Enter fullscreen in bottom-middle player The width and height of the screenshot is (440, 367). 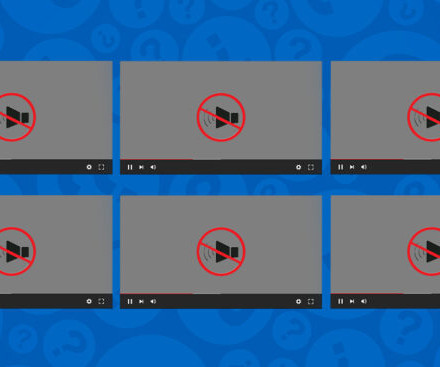click(311, 301)
